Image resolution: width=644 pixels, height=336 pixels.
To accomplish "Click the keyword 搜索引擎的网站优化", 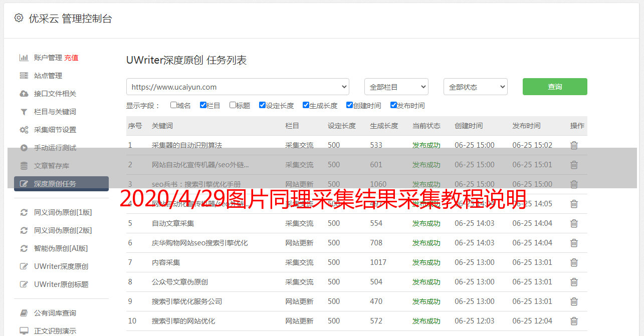I will 183,321.
